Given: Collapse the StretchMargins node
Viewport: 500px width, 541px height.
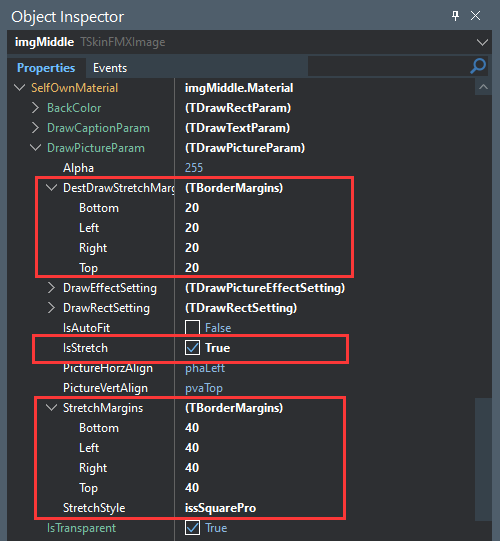Looking at the screenshot, I should pos(51,408).
